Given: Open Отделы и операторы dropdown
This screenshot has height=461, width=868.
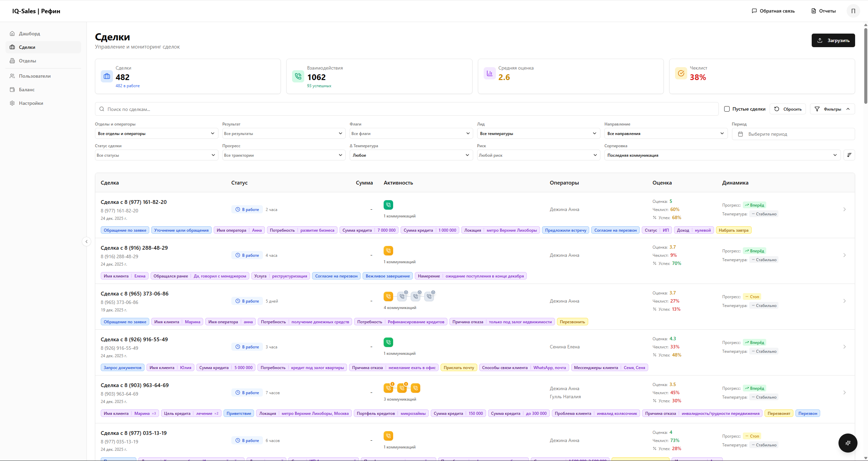Looking at the screenshot, I should pos(156,134).
